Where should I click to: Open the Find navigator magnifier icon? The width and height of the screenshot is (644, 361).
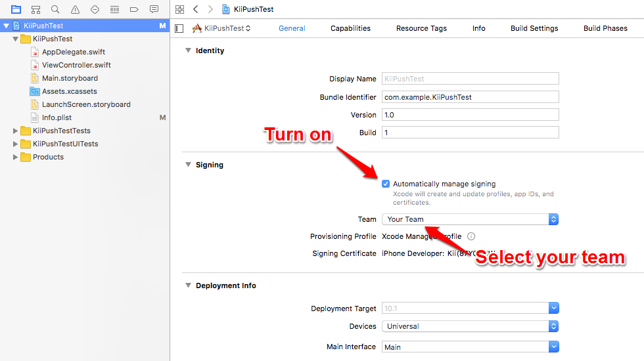(x=55, y=9)
